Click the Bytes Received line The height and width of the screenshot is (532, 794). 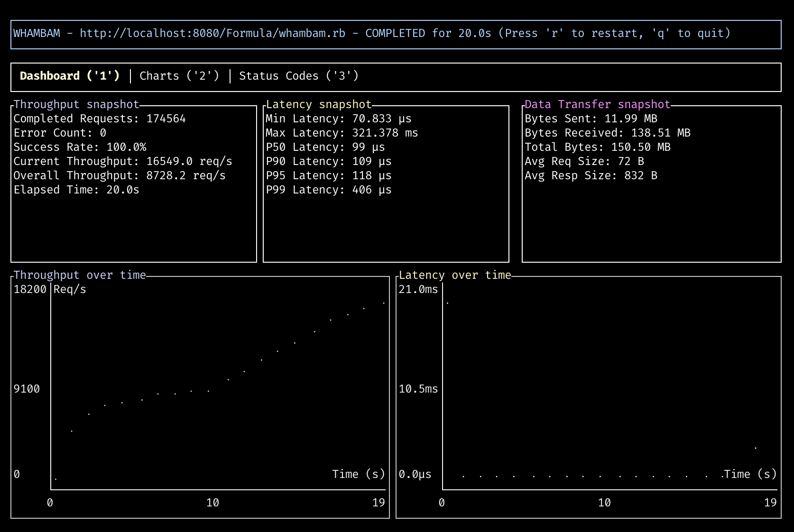pyautogui.click(x=608, y=133)
